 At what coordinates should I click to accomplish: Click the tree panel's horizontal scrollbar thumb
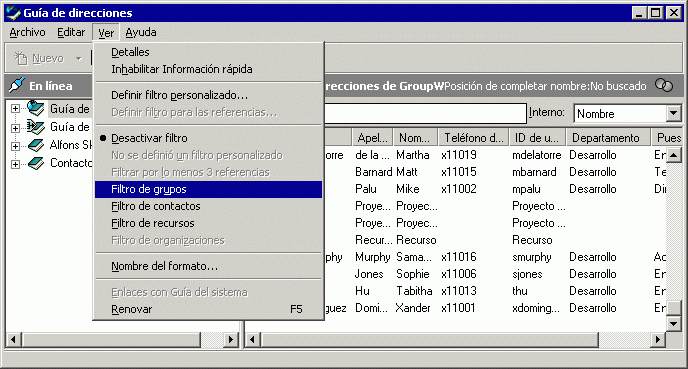111,339
